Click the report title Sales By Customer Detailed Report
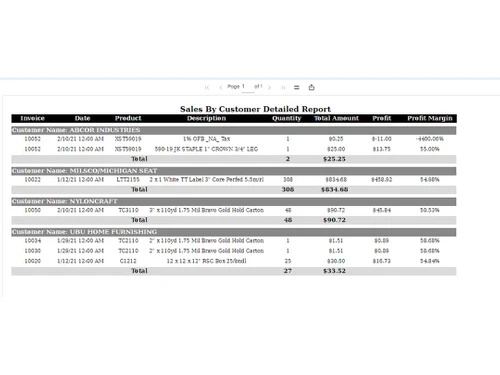Viewport: 500px width, 375px height. [x=255, y=109]
